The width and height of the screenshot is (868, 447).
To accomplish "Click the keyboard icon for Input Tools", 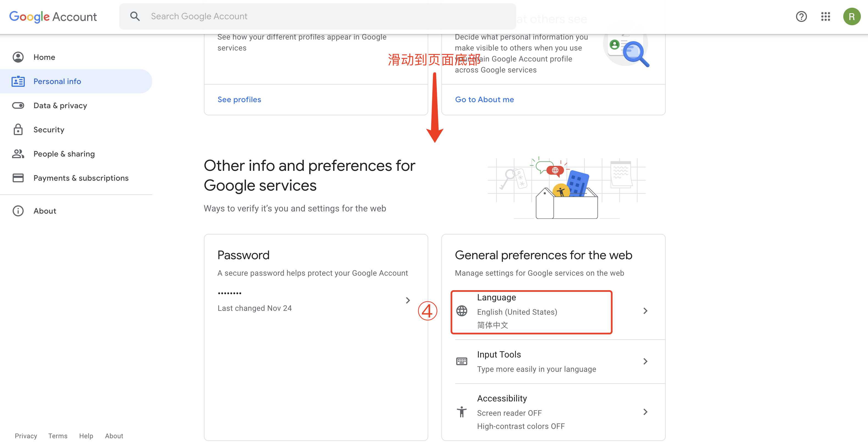I will 461,361.
